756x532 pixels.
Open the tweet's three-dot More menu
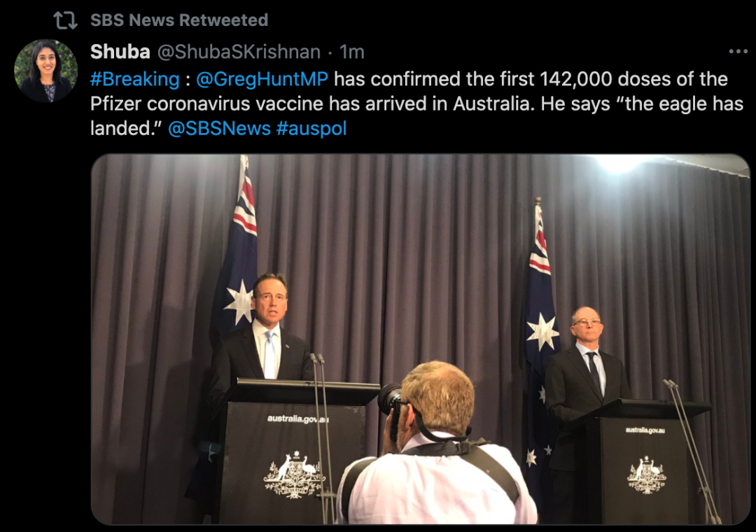click(x=738, y=52)
